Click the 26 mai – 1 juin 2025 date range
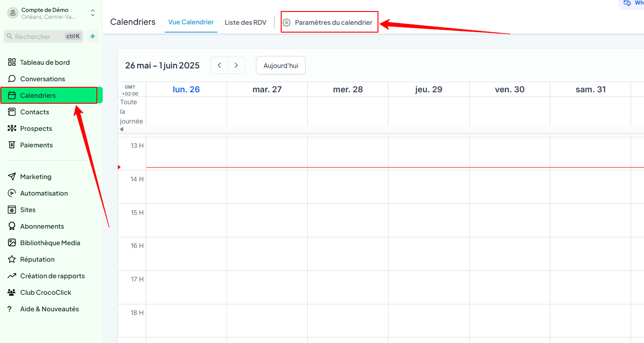Image resolution: width=644 pixels, height=343 pixels. point(162,66)
